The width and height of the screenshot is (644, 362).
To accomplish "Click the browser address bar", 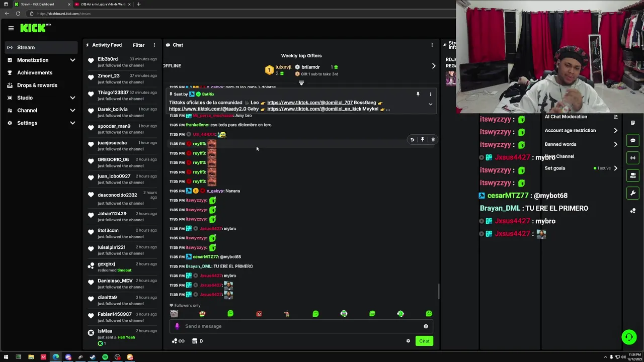I will [x=242, y=14].
